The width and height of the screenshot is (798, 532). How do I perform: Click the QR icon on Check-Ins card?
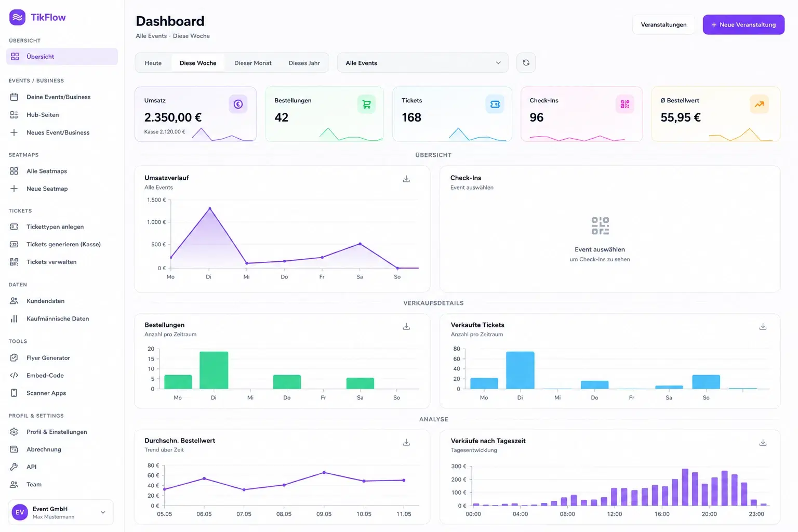tap(625, 104)
